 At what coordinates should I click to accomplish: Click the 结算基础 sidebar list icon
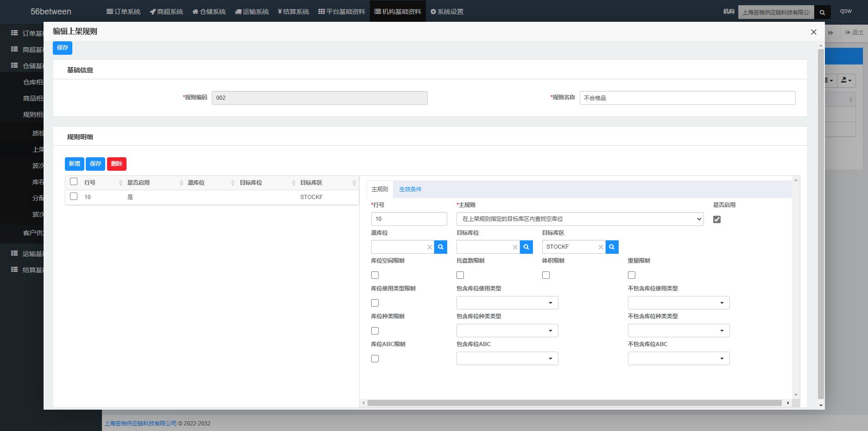click(x=14, y=270)
